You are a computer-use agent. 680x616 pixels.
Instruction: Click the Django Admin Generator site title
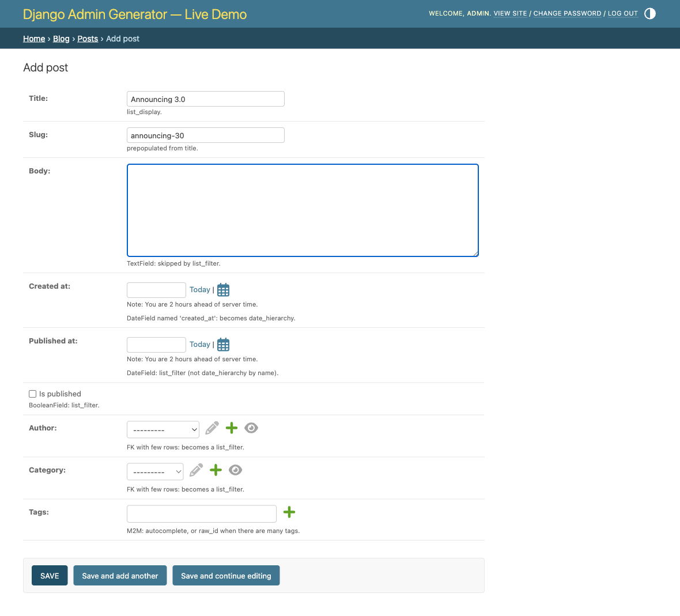coord(134,14)
